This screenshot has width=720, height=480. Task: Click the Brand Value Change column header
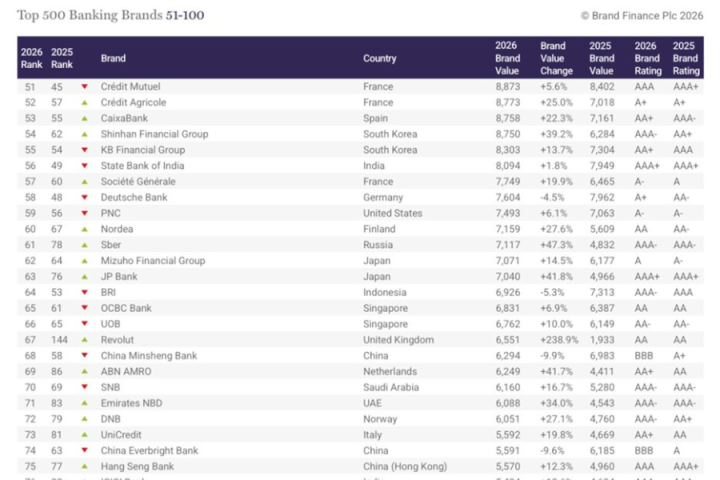554,58
